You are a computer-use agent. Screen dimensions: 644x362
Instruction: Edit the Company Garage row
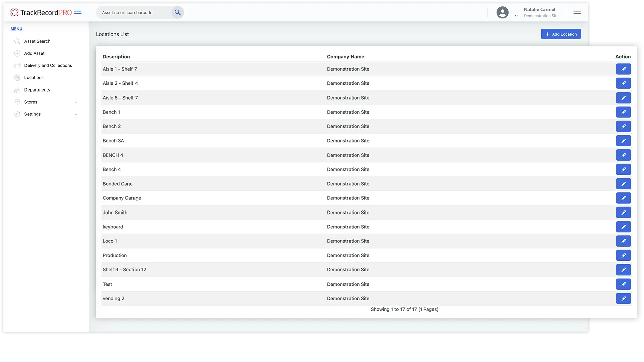coord(623,198)
